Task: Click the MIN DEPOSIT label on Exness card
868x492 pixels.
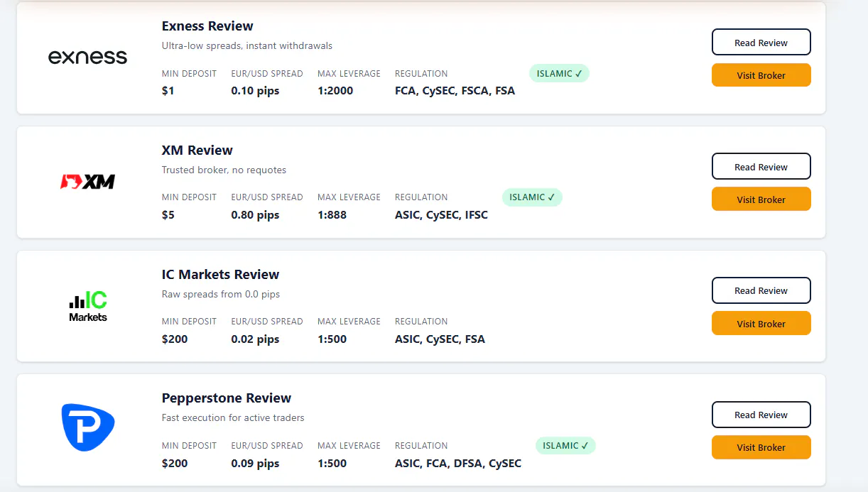Action: click(189, 73)
